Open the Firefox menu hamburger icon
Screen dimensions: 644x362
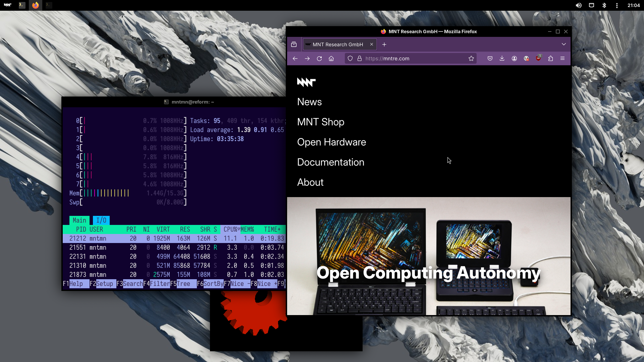click(x=562, y=58)
